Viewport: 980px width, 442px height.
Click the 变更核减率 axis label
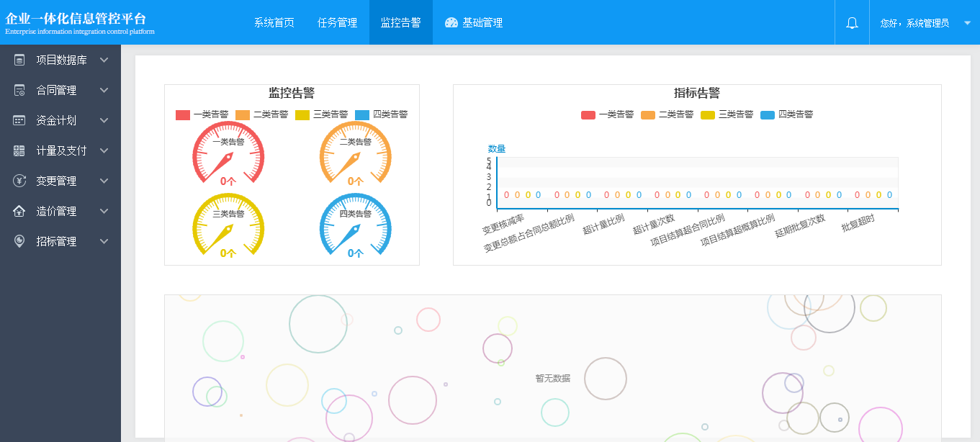pyautogui.click(x=503, y=225)
